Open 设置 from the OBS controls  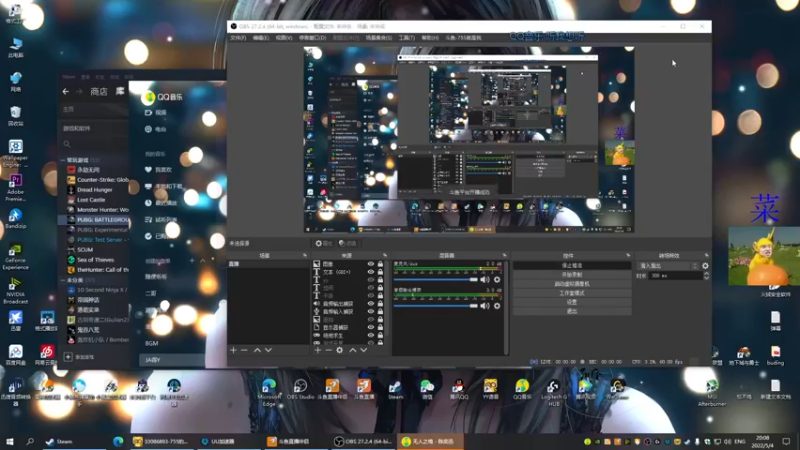pyautogui.click(x=571, y=302)
